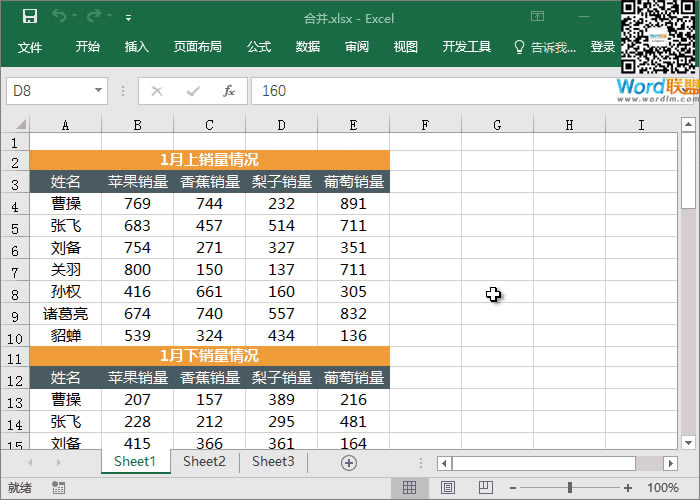Add a new sheet with plus icon

pyautogui.click(x=349, y=462)
